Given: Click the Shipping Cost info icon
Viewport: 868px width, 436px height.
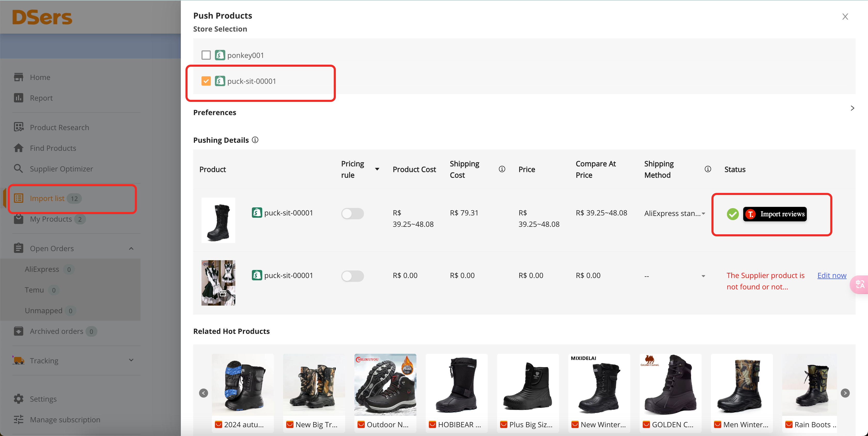Looking at the screenshot, I should tap(502, 169).
